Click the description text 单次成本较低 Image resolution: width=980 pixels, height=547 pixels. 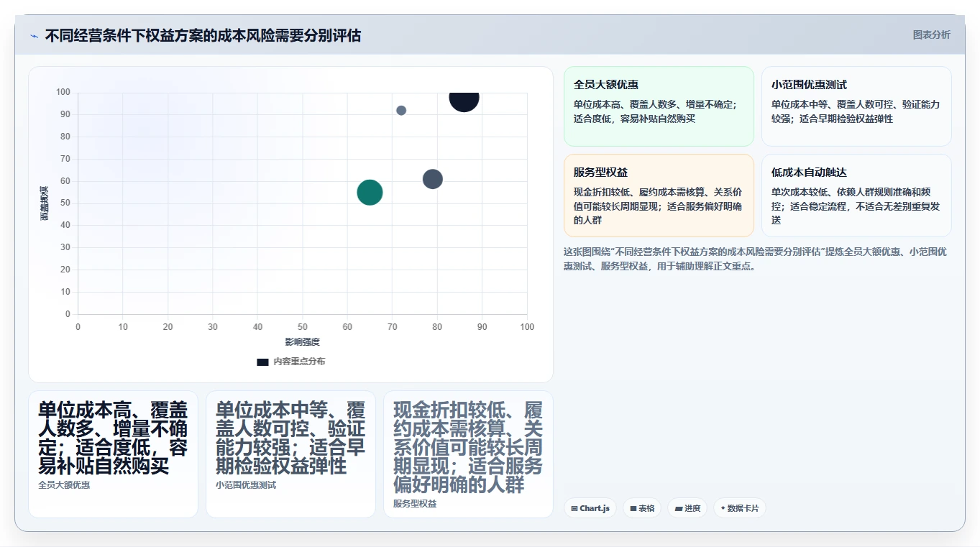(856, 206)
